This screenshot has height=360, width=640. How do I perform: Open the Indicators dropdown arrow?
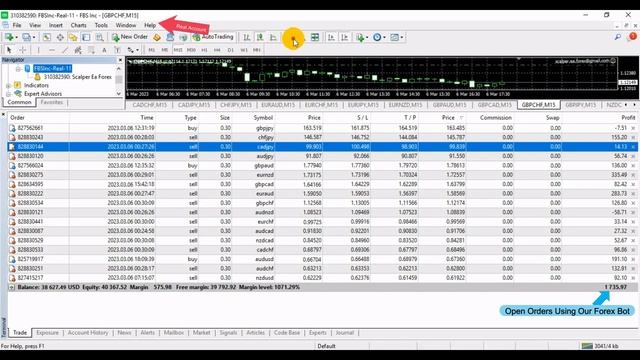(367, 38)
